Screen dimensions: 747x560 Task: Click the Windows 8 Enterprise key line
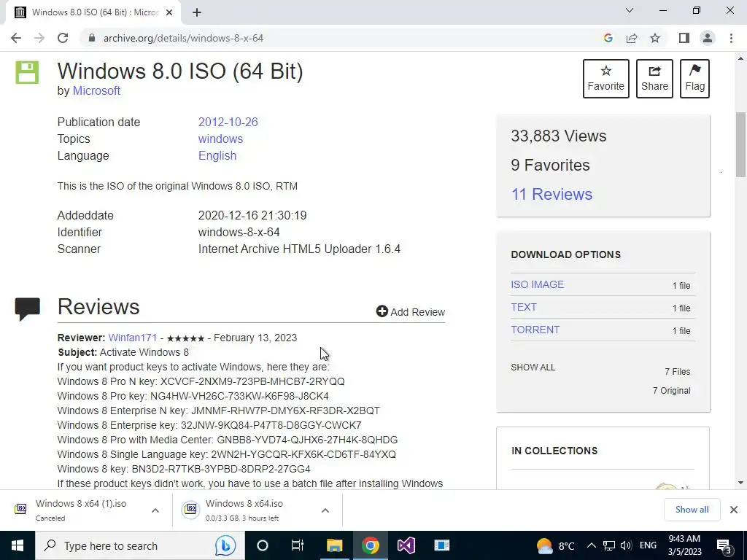[209, 425]
